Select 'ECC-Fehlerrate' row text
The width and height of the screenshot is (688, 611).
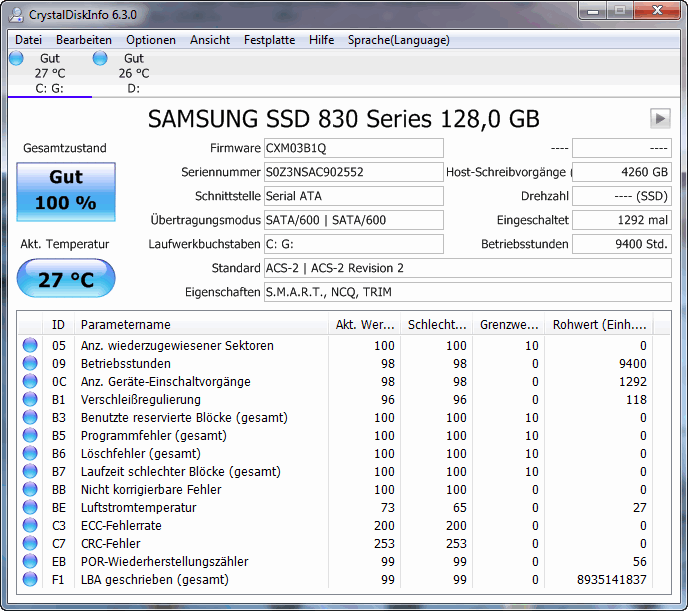[x=121, y=525]
